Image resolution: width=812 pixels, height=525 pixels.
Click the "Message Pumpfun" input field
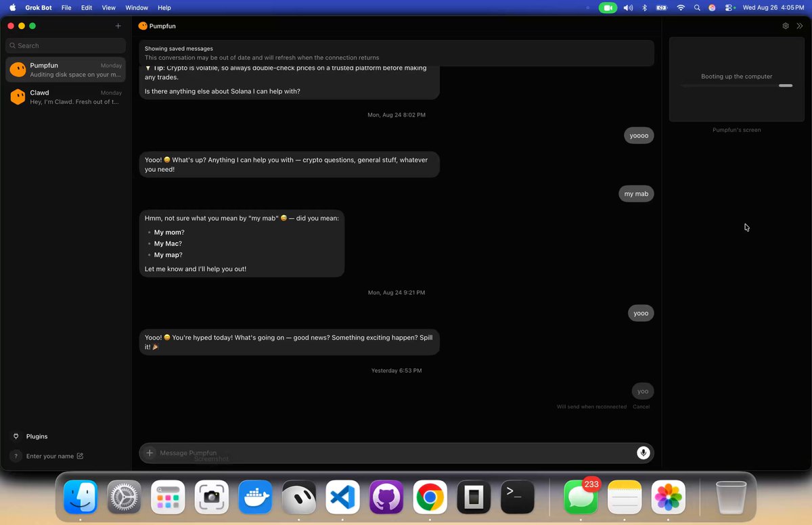[397, 453]
